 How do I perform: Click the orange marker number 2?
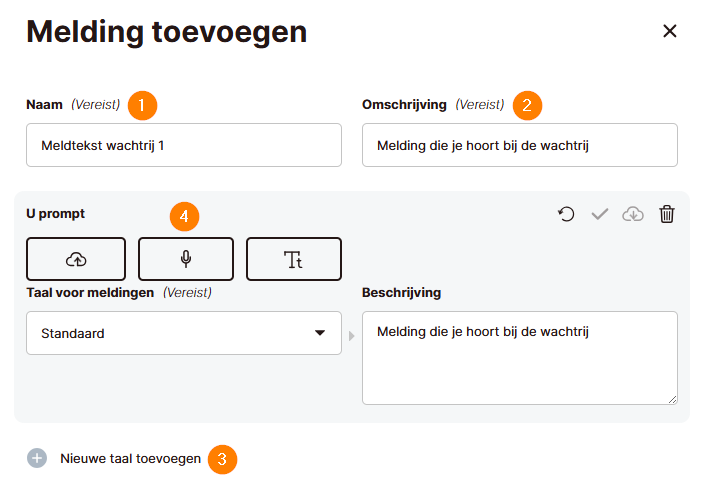[528, 104]
